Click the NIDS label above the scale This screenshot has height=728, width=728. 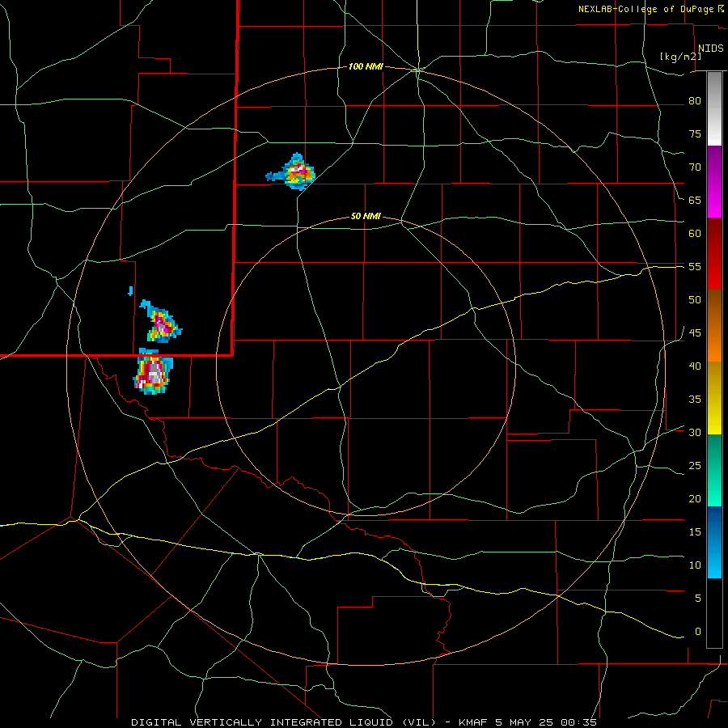tap(710, 49)
